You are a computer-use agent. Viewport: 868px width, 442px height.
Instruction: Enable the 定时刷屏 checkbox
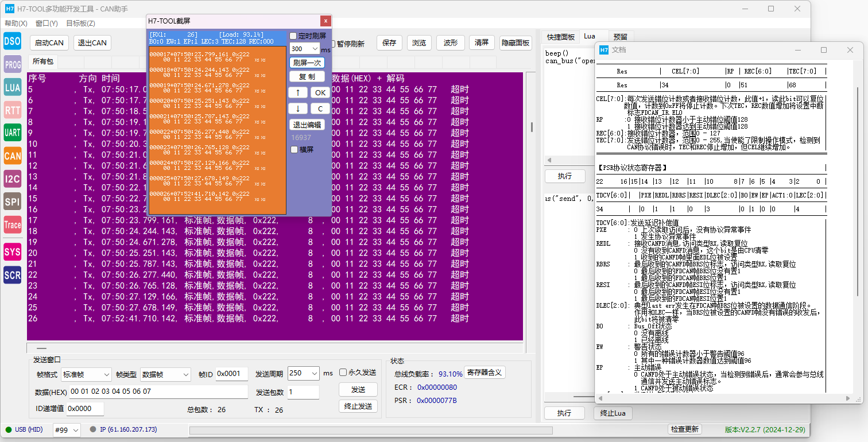pyautogui.click(x=293, y=36)
